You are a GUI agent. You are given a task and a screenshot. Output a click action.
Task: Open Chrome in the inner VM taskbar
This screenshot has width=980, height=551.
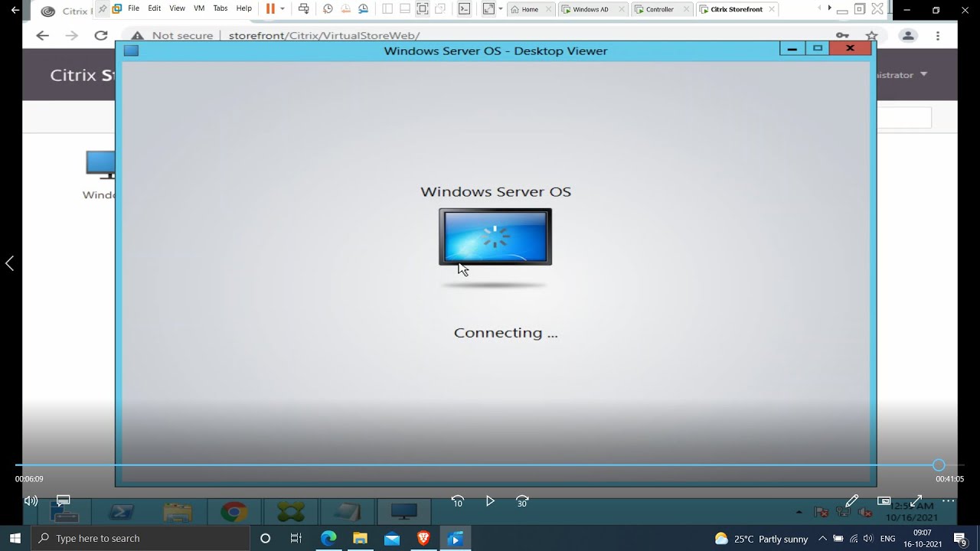click(x=234, y=512)
